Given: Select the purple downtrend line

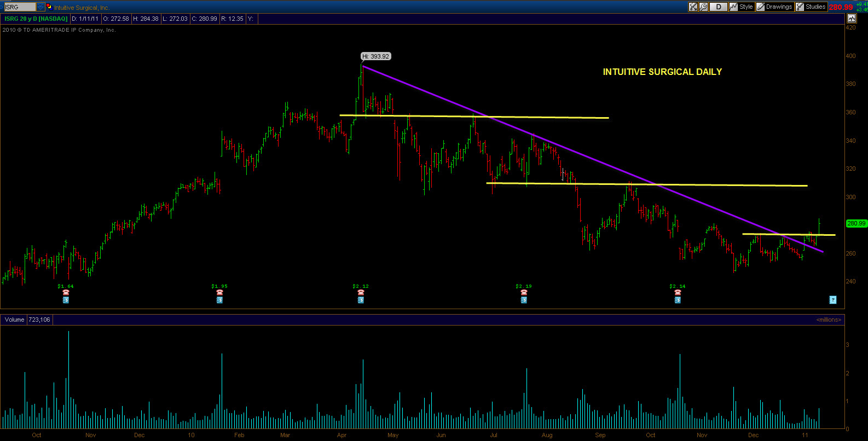Looking at the screenshot, I should [x=592, y=159].
